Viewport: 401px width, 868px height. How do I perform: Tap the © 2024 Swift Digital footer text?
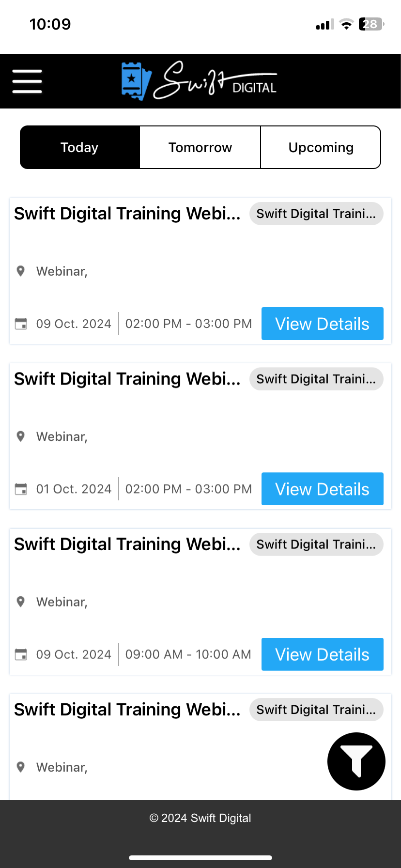200,818
